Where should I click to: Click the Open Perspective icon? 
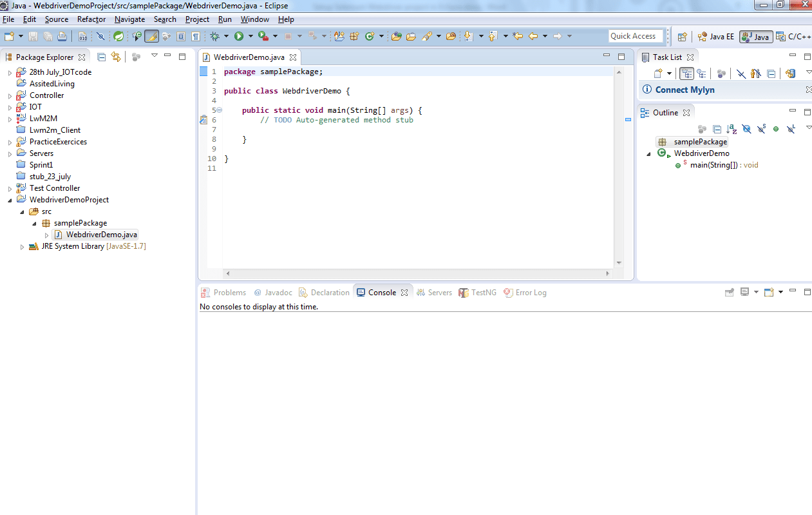tap(683, 37)
